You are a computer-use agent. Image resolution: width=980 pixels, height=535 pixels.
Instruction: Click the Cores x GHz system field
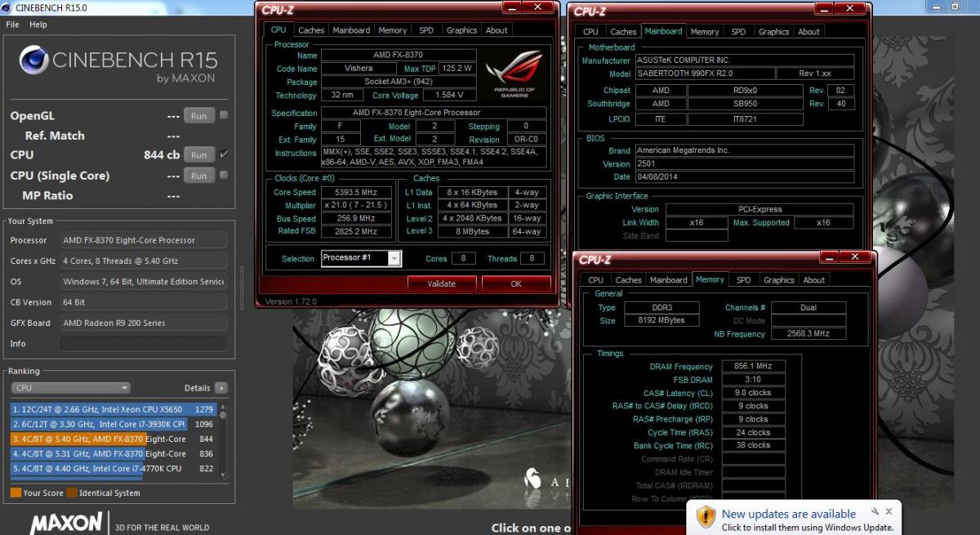145,261
